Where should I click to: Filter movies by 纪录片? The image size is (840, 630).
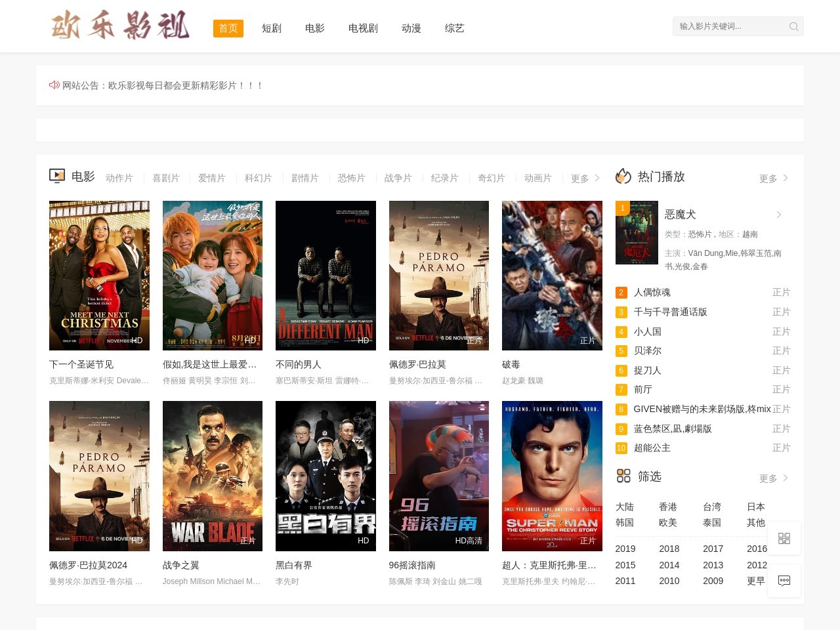tap(445, 178)
